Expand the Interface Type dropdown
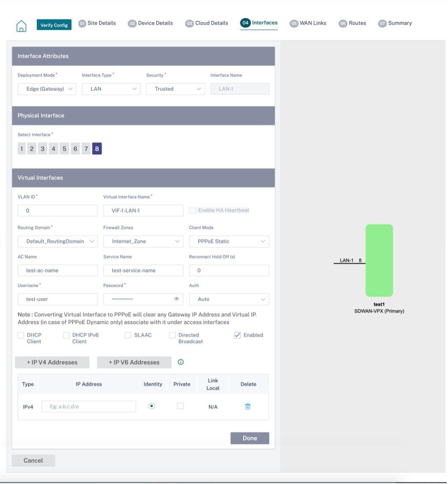The image size is (448, 484). (x=111, y=89)
